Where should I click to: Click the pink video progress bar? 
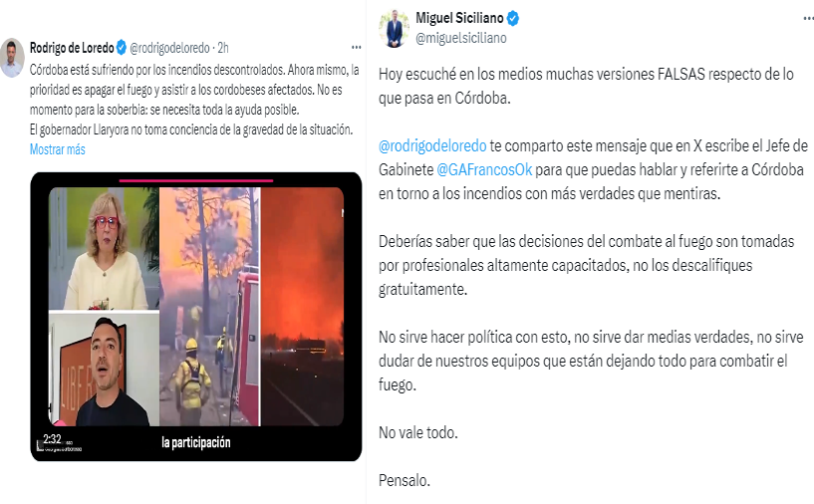click(196, 180)
